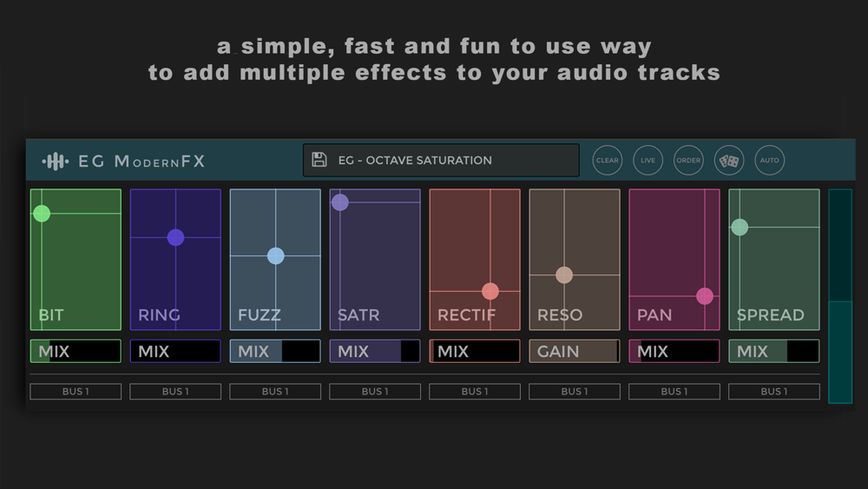The image size is (868, 489).
Task: Click the EG ModernFX waveform logo icon
Action: pos(56,162)
